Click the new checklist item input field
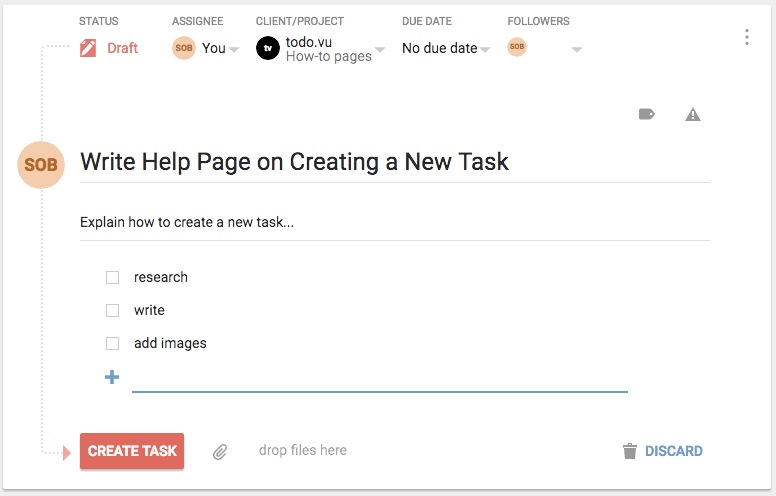Image resolution: width=776 pixels, height=496 pixels. click(380, 379)
